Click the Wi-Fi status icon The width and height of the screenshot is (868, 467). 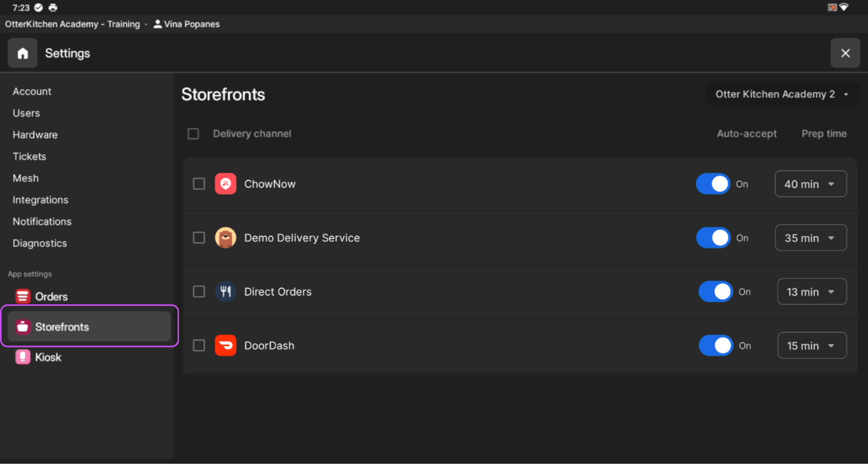coord(844,8)
